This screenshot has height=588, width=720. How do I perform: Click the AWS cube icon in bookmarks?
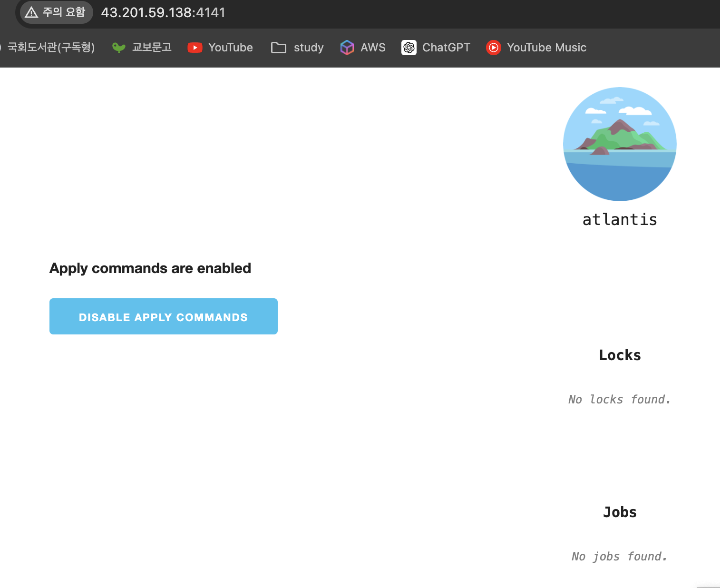click(347, 48)
